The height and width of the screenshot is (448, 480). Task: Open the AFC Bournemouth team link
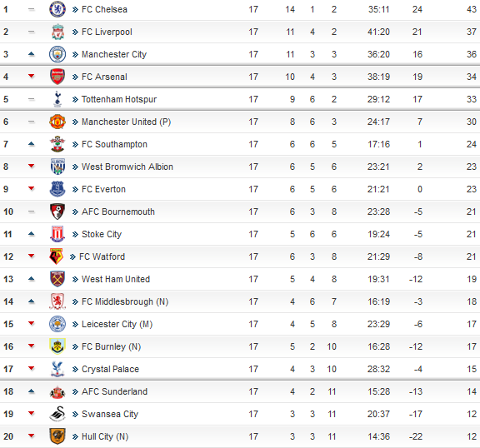pos(118,212)
